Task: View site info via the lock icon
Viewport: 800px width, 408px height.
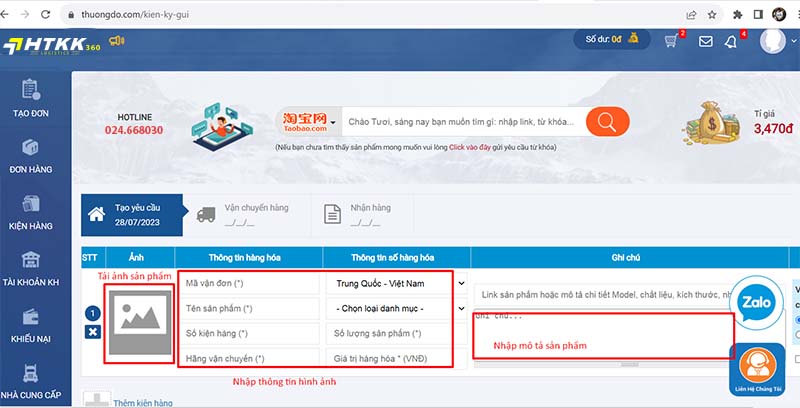Action: tap(71, 15)
